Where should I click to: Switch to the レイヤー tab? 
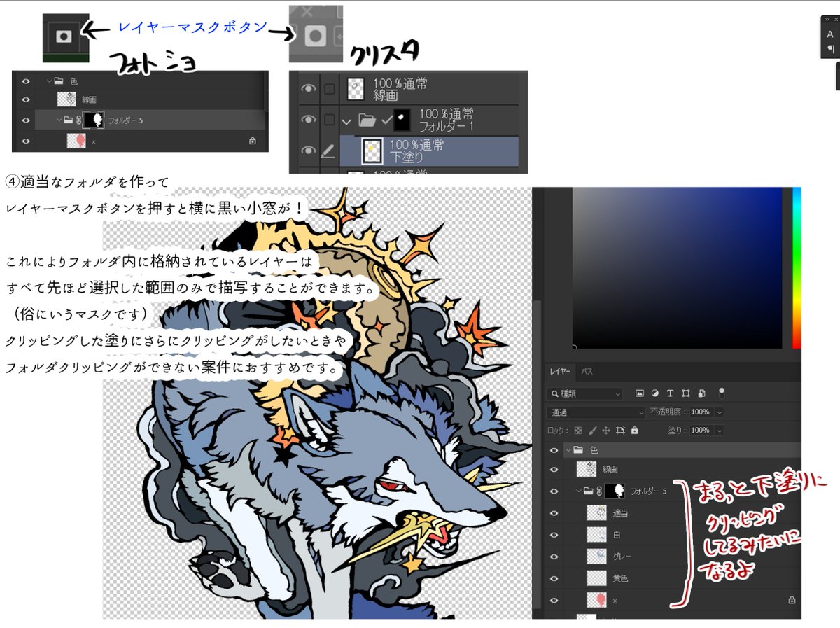pyautogui.click(x=559, y=372)
